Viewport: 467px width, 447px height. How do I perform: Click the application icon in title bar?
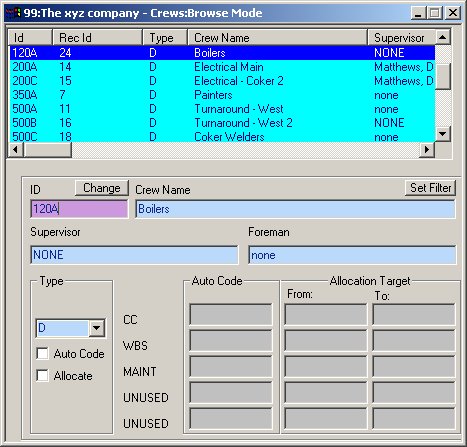[14, 13]
